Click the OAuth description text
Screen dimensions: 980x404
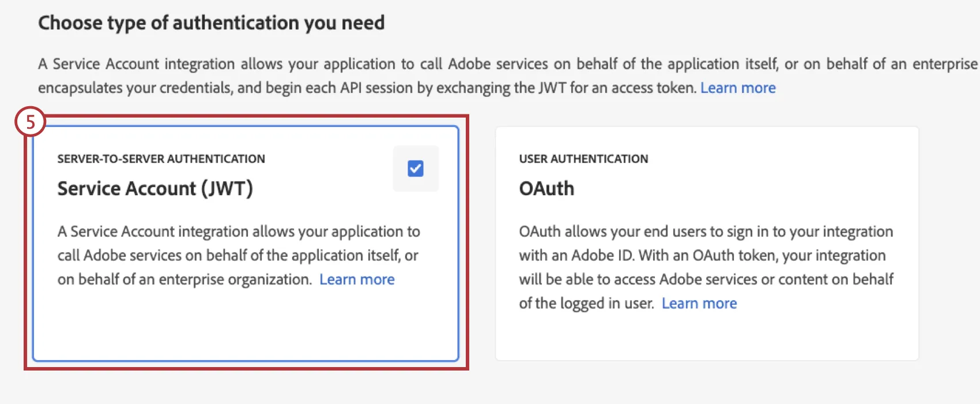point(704,267)
